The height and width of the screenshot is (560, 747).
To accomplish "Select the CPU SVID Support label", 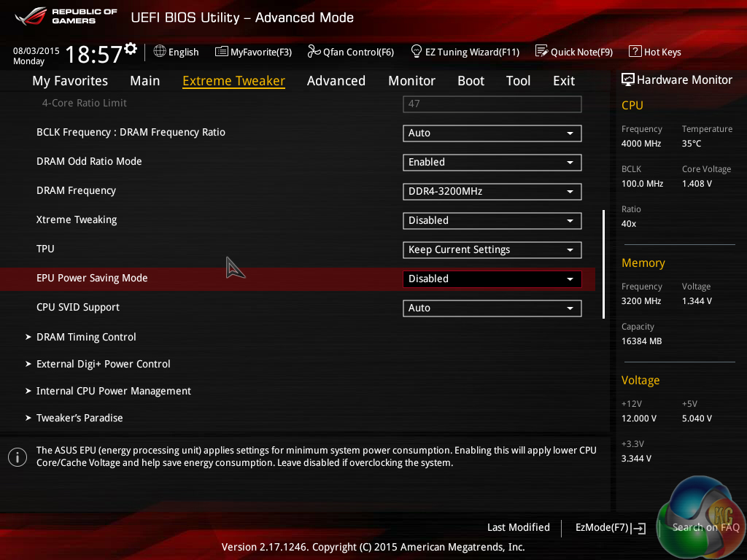I will tap(77, 308).
